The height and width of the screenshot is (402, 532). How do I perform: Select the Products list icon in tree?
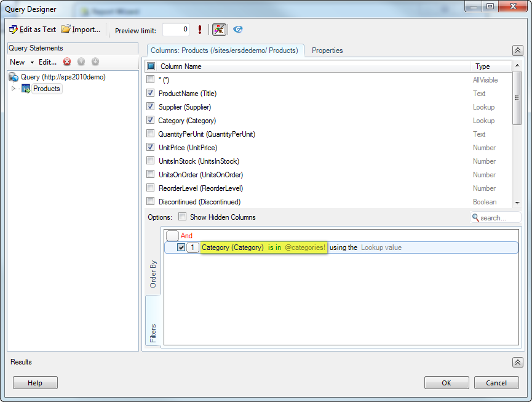coord(26,89)
